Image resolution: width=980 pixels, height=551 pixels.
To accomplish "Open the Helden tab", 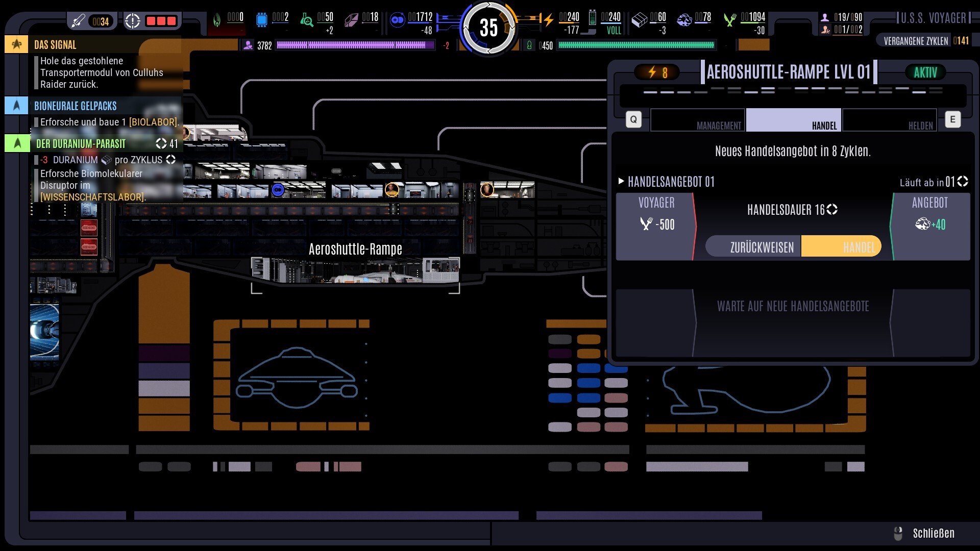I will click(x=890, y=120).
